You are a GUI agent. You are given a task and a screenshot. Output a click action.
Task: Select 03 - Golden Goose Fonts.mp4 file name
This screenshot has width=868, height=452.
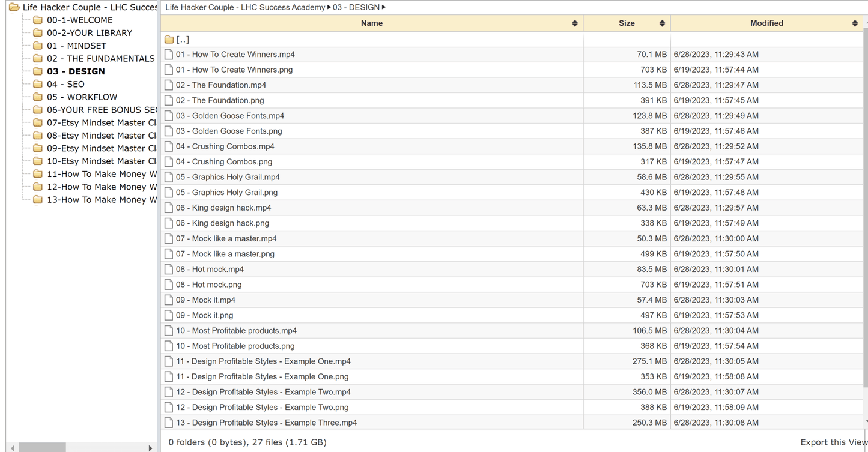click(230, 116)
